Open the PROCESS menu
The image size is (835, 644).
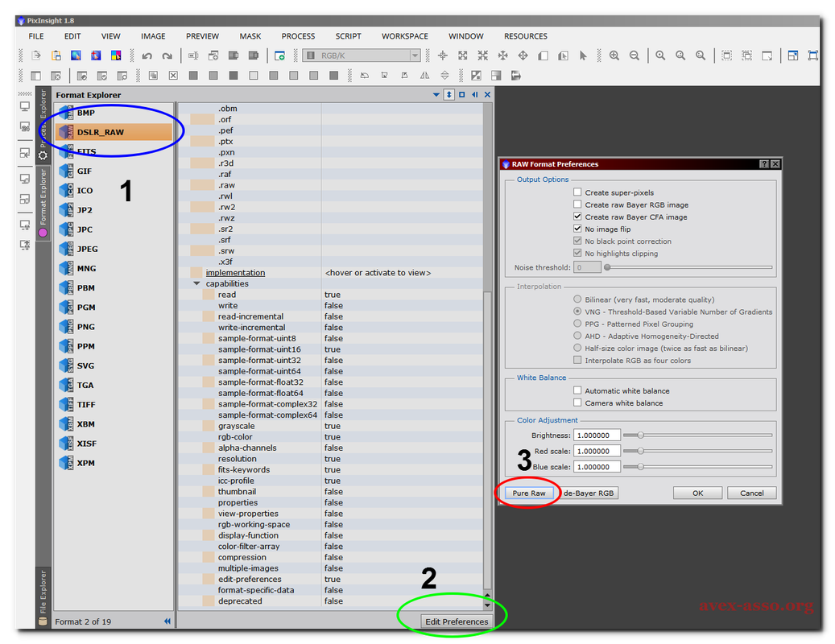298,36
